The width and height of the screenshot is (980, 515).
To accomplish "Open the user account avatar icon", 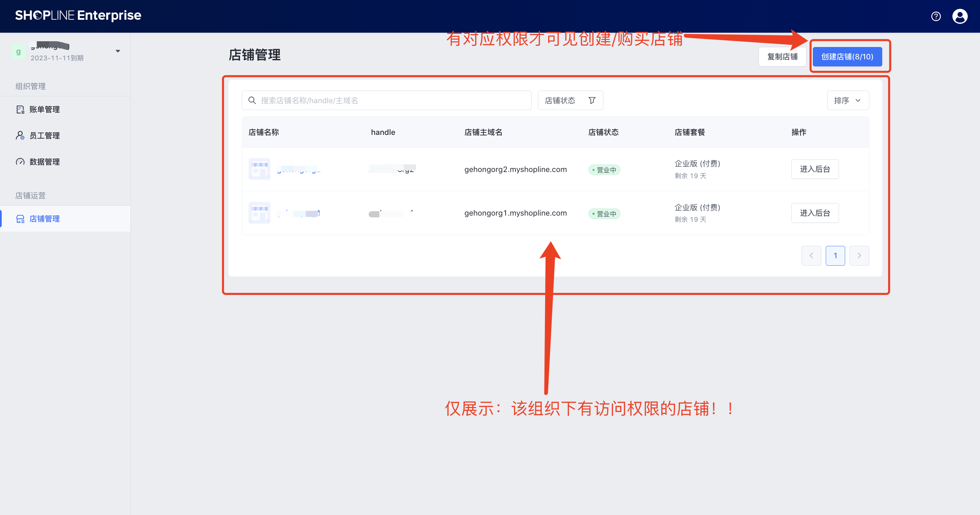I will [960, 16].
